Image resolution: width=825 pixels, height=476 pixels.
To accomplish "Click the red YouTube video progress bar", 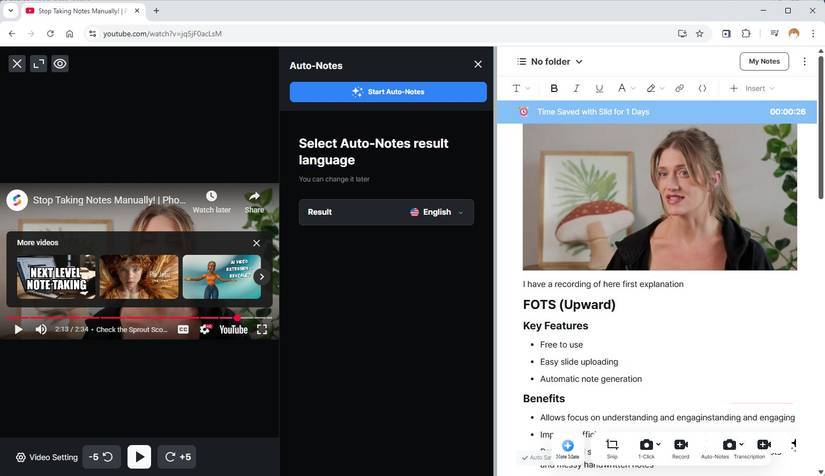I will pyautogui.click(x=120, y=318).
